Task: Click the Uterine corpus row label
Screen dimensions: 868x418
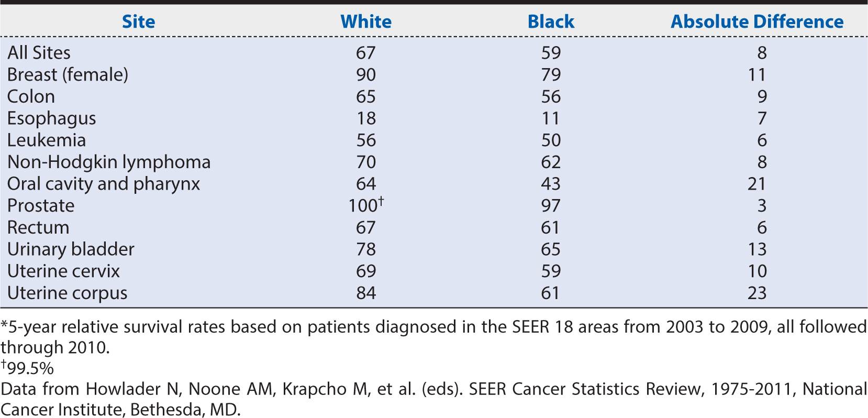Action: coord(67,293)
